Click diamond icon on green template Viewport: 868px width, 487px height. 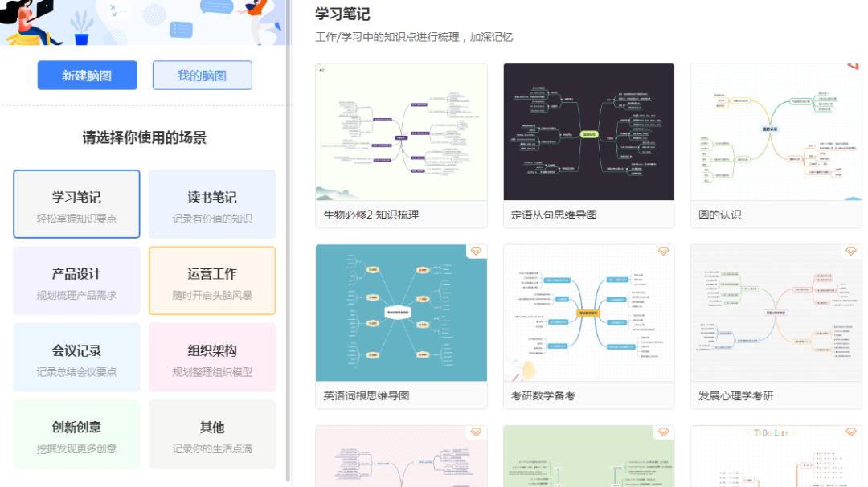663,432
